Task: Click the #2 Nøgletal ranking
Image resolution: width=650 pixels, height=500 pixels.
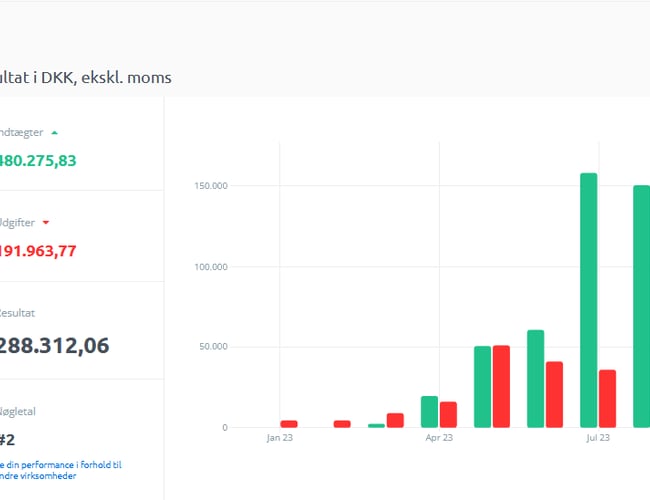Action: click(x=7, y=438)
